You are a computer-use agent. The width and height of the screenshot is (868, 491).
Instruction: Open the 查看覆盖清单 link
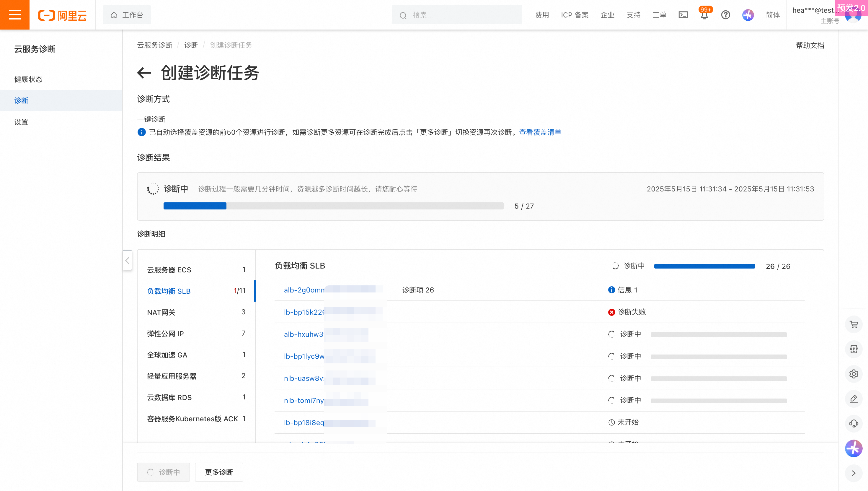coord(540,132)
